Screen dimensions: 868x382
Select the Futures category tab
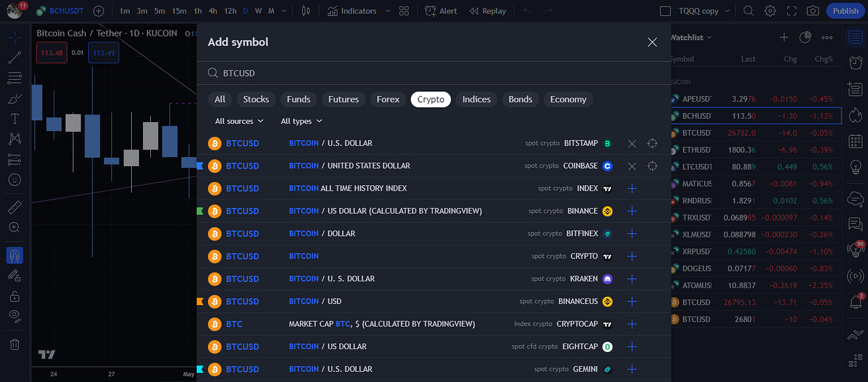point(343,100)
